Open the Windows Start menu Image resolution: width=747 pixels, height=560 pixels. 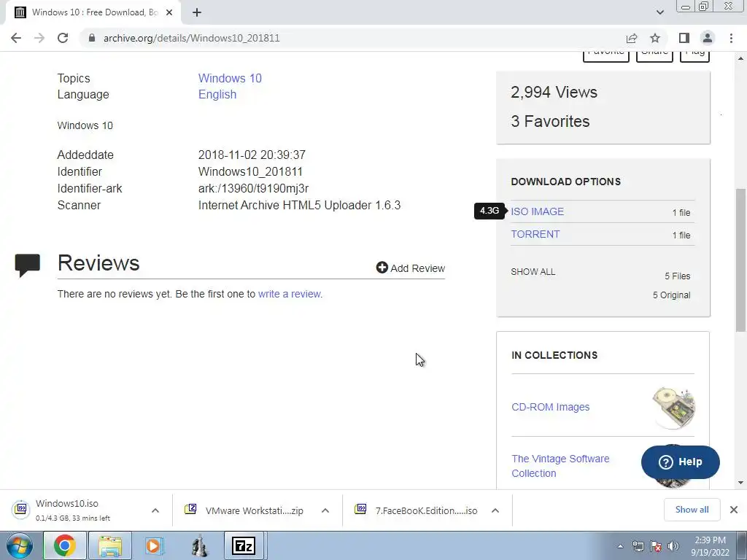pos(20,545)
